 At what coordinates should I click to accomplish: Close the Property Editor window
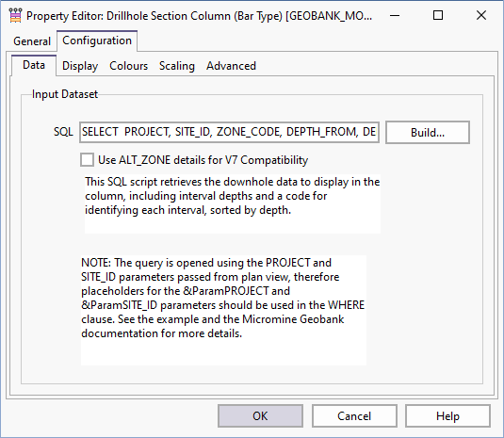pos(481,15)
